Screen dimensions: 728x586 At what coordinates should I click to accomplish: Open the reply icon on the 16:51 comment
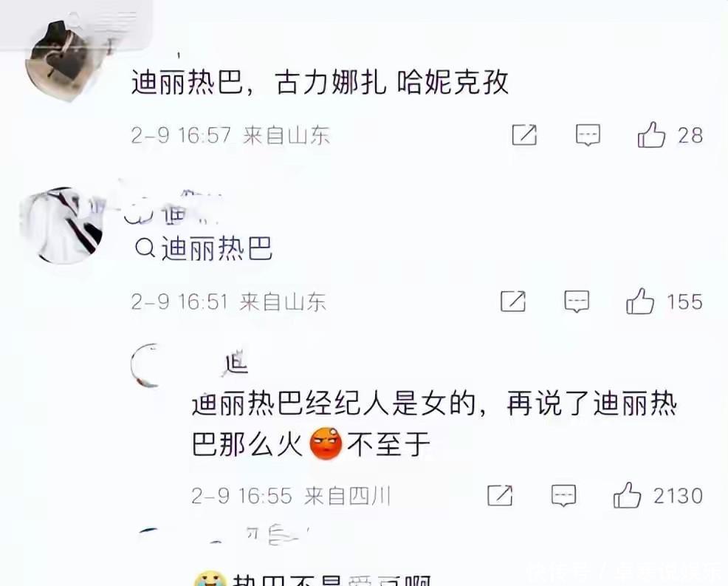click(x=577, y=301)
